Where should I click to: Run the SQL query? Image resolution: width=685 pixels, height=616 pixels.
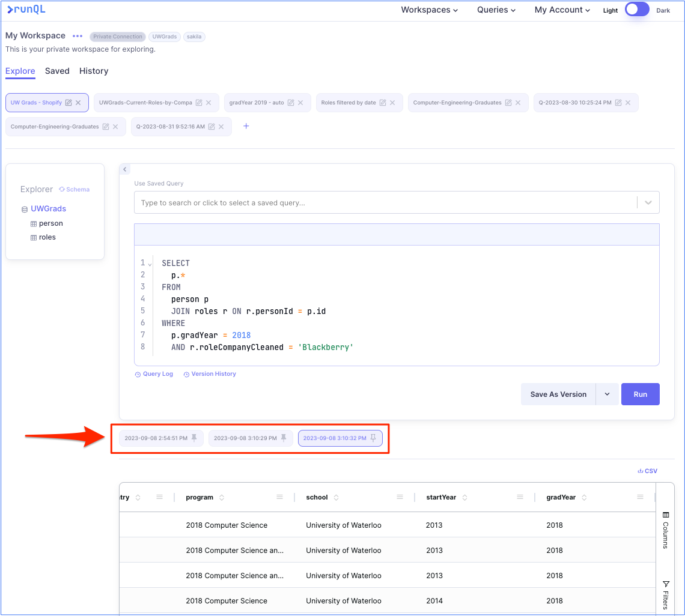640,394
